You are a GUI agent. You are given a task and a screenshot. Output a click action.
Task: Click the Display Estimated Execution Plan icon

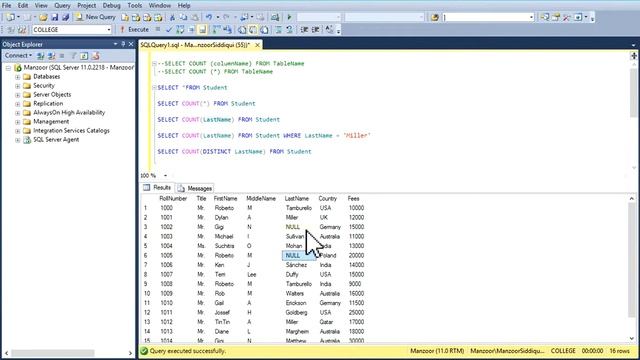tap(180, 29)
